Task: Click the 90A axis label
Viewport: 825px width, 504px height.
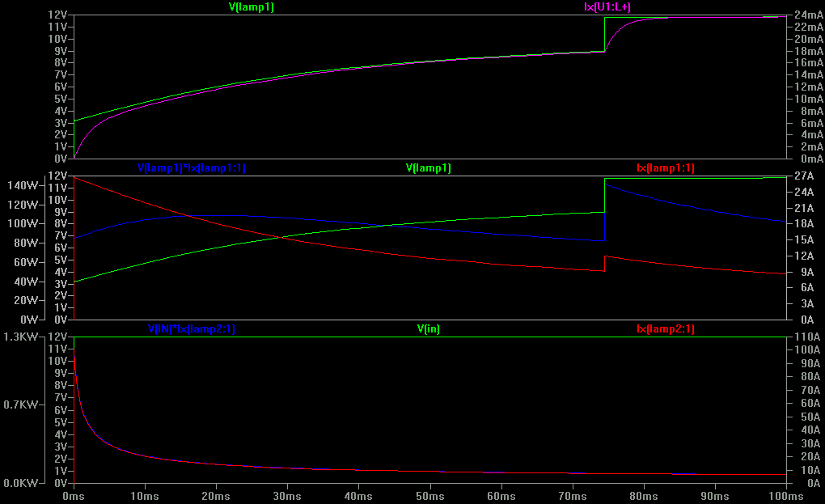Action: click(810, 363)
